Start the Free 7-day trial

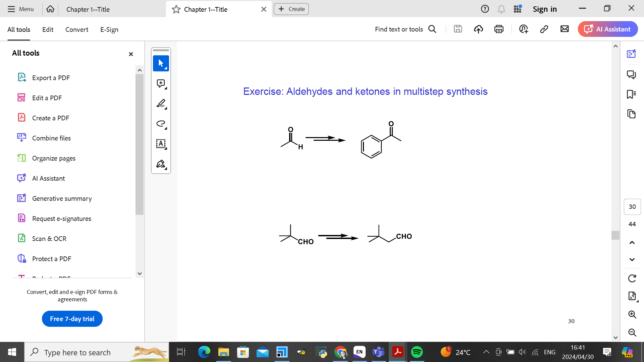coord(72,319)
